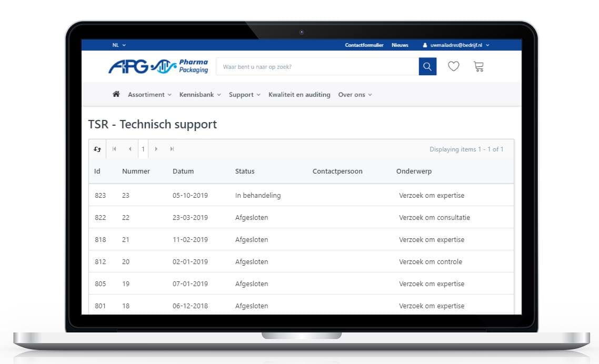Refresh the TSR table

pyautogui.click(x=97, y=149)
